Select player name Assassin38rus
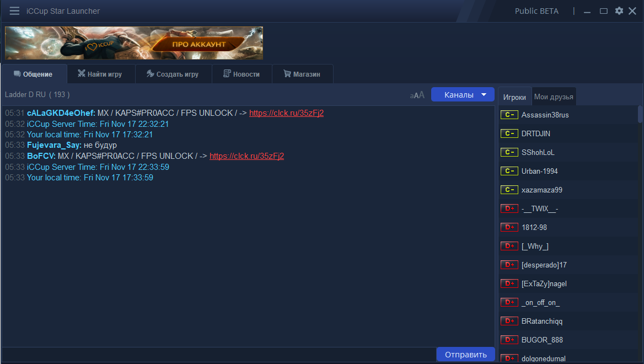Viewport: 644px width, 364px height. coord(545,115)
